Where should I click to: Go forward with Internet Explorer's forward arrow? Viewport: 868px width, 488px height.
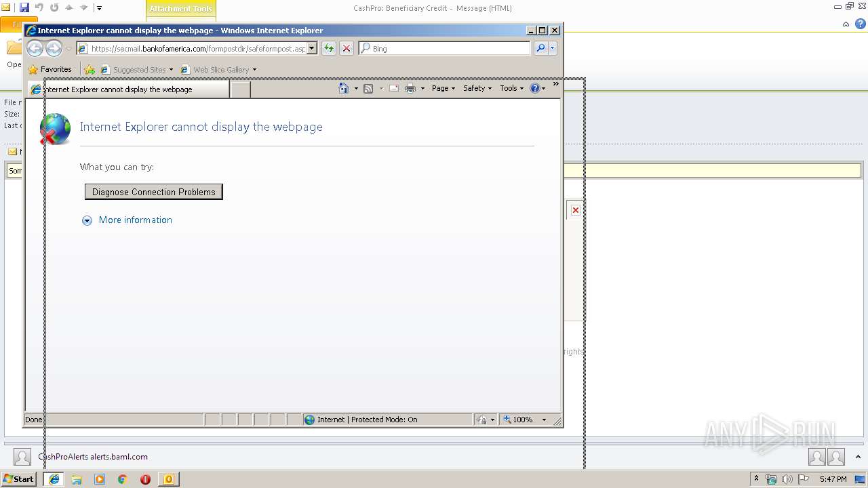pyautogui.click(x=54, y=48)
